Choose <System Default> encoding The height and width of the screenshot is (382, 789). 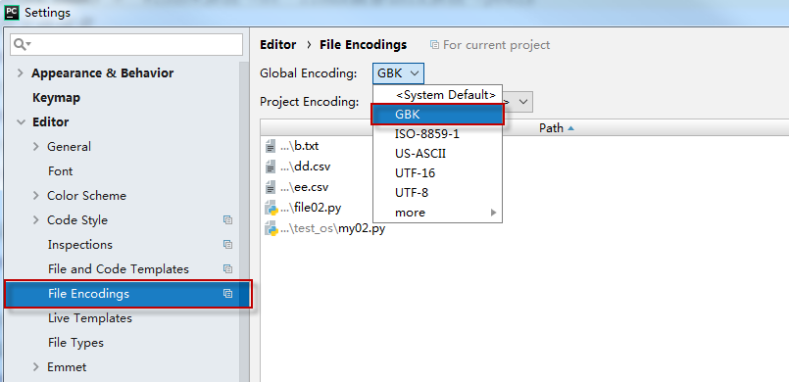pyautogui.click(x=438, y=95)
